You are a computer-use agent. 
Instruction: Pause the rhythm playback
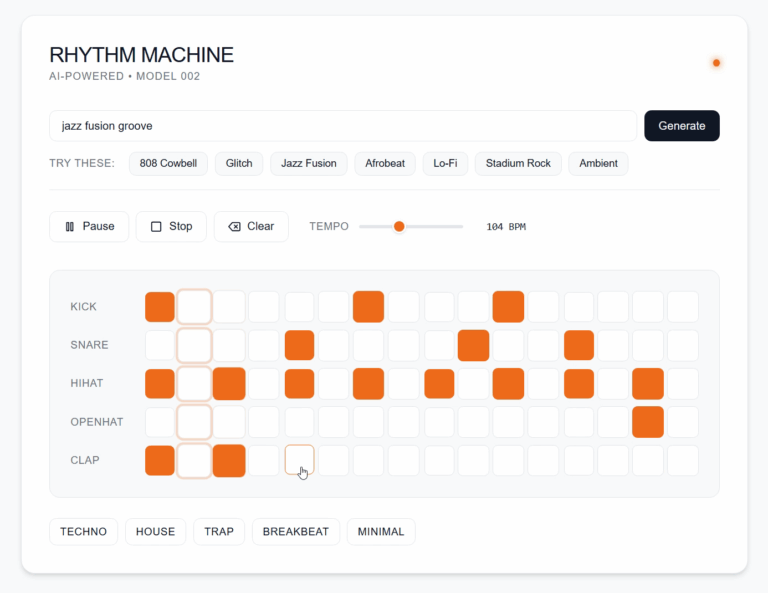pos(89,226)
